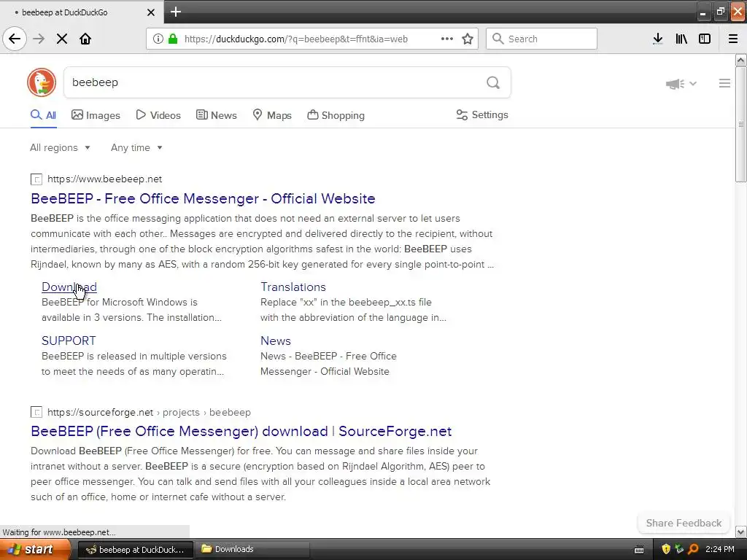Click the page scrollbar down arrow

click(x=741, y=532)
